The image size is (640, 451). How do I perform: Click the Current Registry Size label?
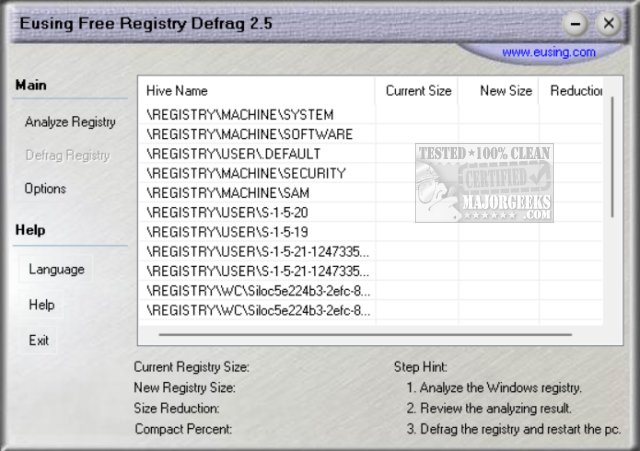point(191,367)
